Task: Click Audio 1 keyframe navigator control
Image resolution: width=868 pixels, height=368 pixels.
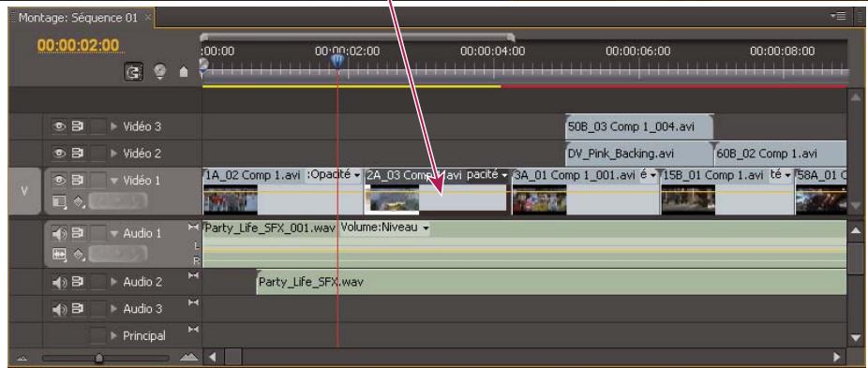Action: coord(117,254)
